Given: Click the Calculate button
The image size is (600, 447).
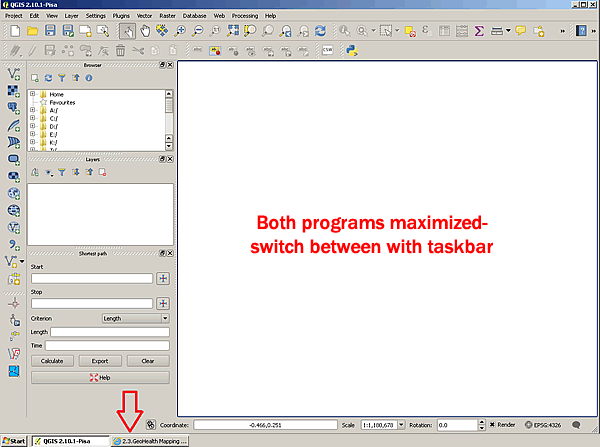Looking at the screenshot, I should pyautogui.click(x=52, y=361).
